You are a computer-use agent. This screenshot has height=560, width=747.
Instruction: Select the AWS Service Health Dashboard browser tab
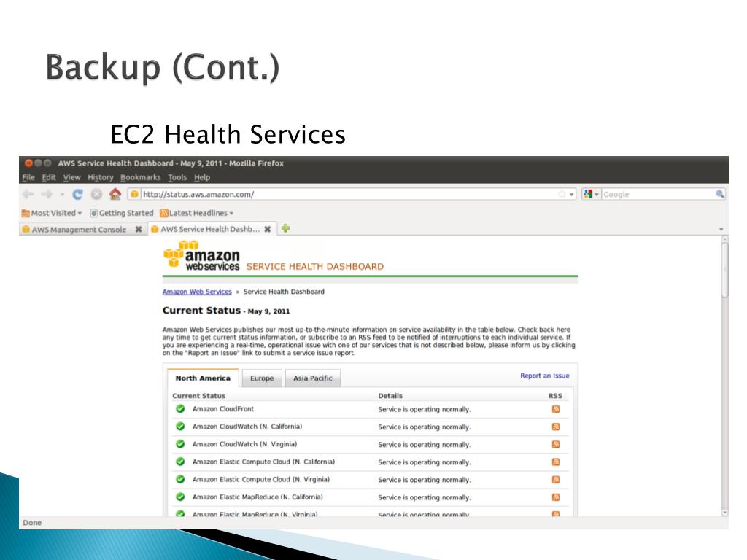(x=210, y=229)
